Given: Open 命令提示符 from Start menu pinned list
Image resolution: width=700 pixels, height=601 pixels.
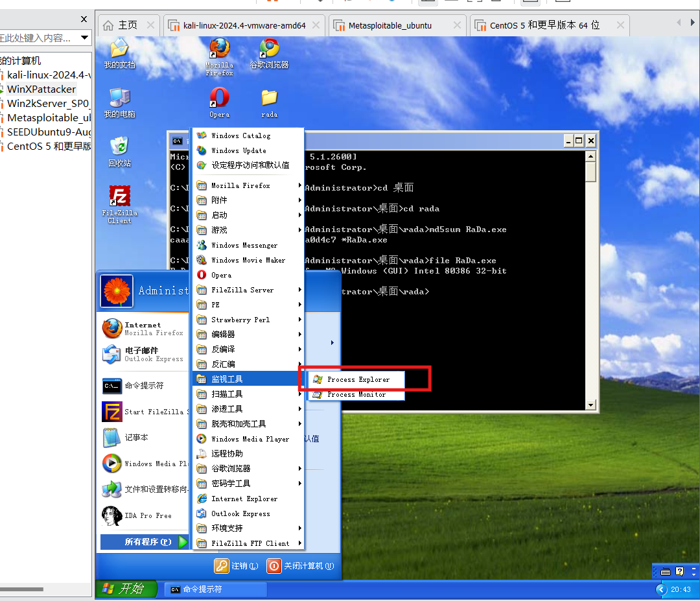Looking at the screenshot, I should [145, 386].
